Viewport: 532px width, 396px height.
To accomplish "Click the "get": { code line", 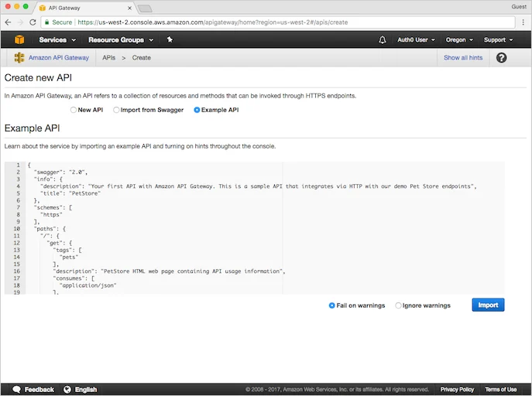I will pos(60,243).
